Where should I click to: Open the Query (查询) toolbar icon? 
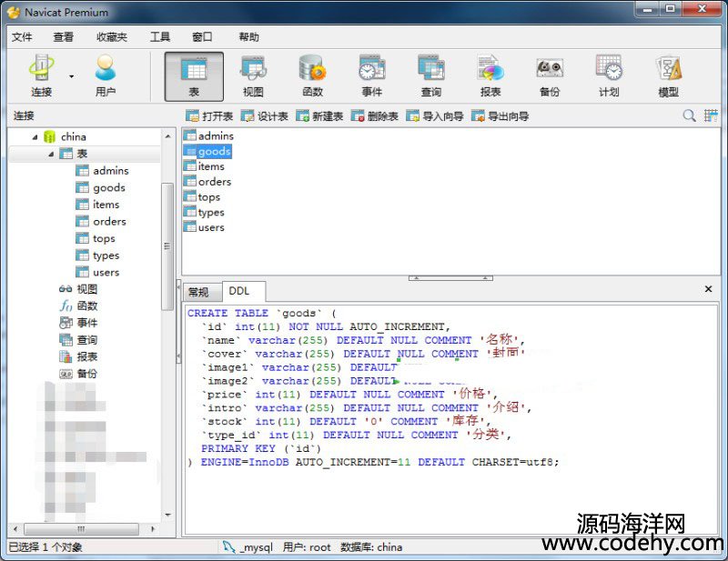[430, 75]
